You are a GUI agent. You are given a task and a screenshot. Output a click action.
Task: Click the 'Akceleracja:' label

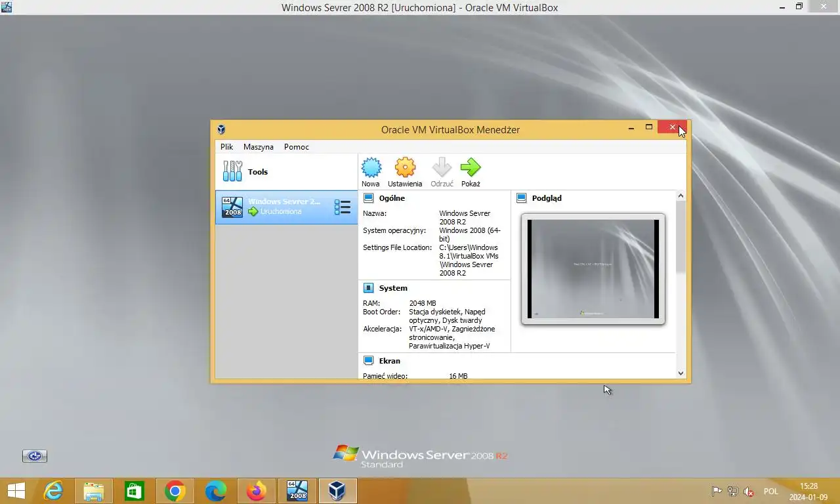click(382, 329)
